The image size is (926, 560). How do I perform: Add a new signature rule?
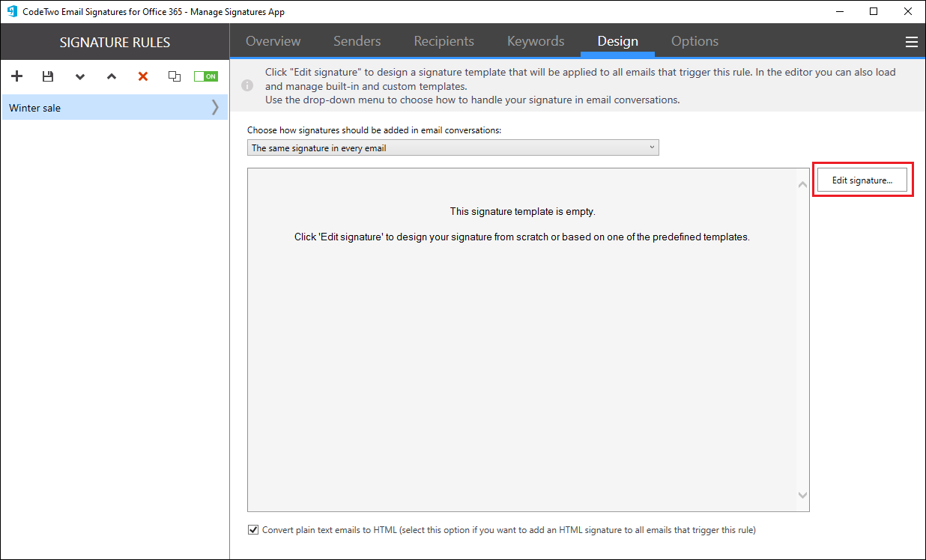pyautogui.click(x=16, y=76)
